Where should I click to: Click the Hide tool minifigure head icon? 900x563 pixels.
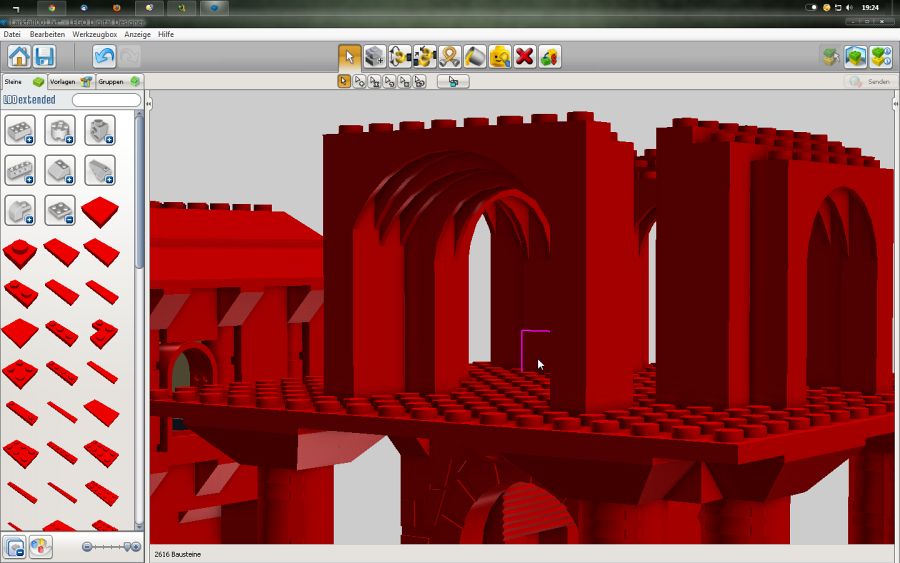pyautogui.click(x=500, y=56)
